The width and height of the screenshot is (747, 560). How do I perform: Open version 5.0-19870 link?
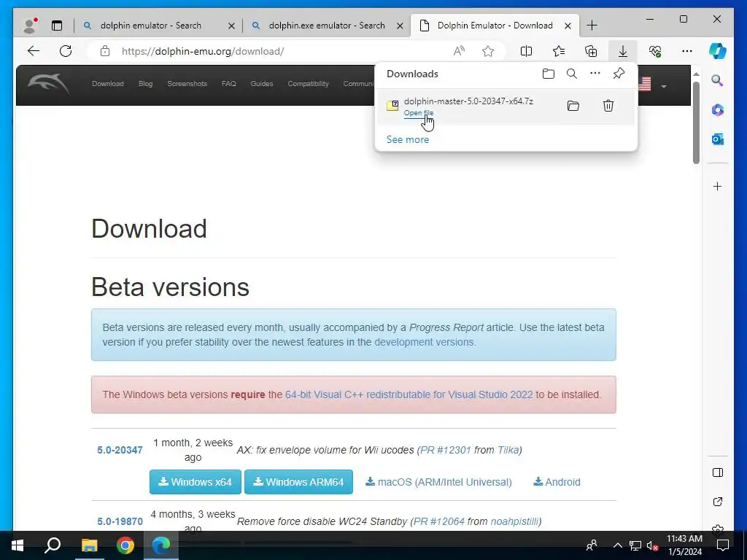pyautogui.click(x=120, y=521)
